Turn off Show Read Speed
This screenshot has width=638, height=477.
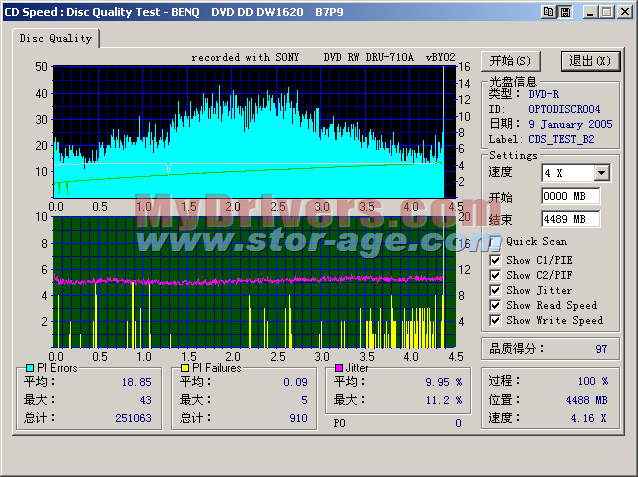coord(496,306)
